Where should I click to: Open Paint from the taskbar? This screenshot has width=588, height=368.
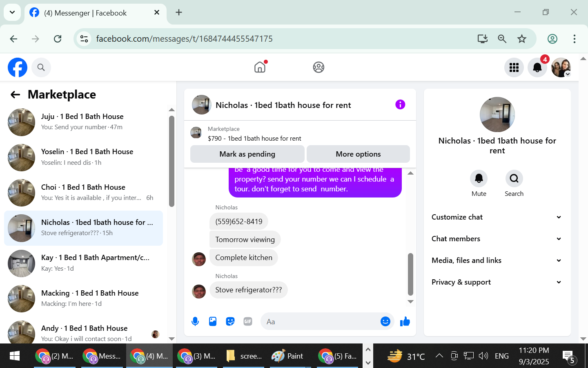coord(288,356)
